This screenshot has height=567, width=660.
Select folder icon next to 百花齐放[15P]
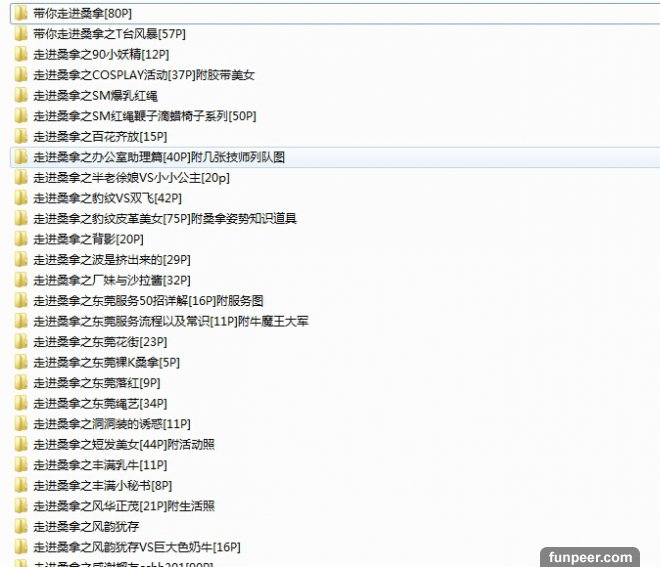tap(21, 136)
